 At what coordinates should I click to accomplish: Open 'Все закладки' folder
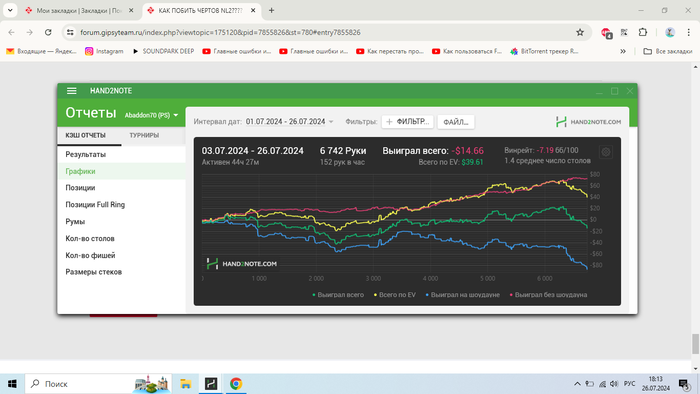(x=667, y=51)
